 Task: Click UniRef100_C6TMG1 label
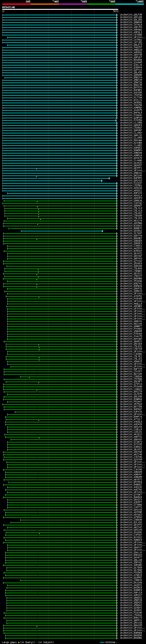click(x=131, y=40)
